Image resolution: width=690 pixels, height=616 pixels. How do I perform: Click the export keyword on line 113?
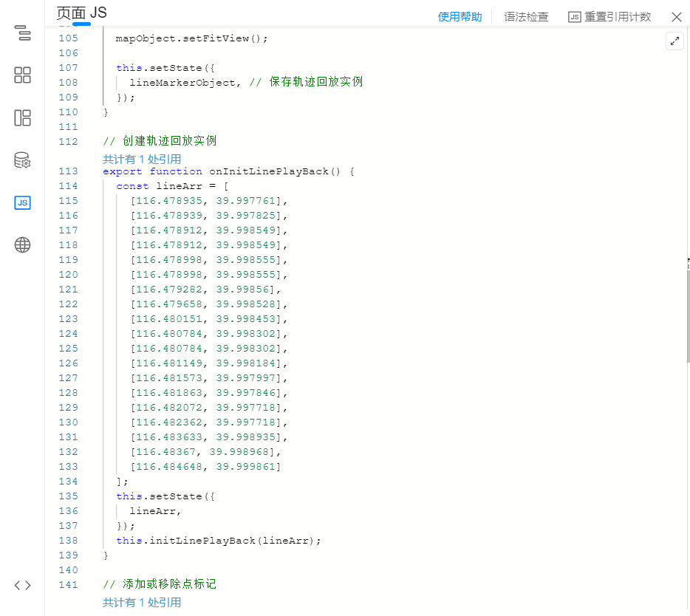(x=123, y=171)
